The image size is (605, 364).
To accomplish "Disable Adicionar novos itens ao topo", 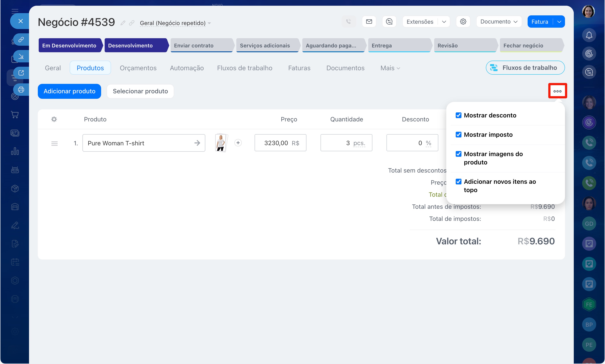I will (x=458, y=182).
